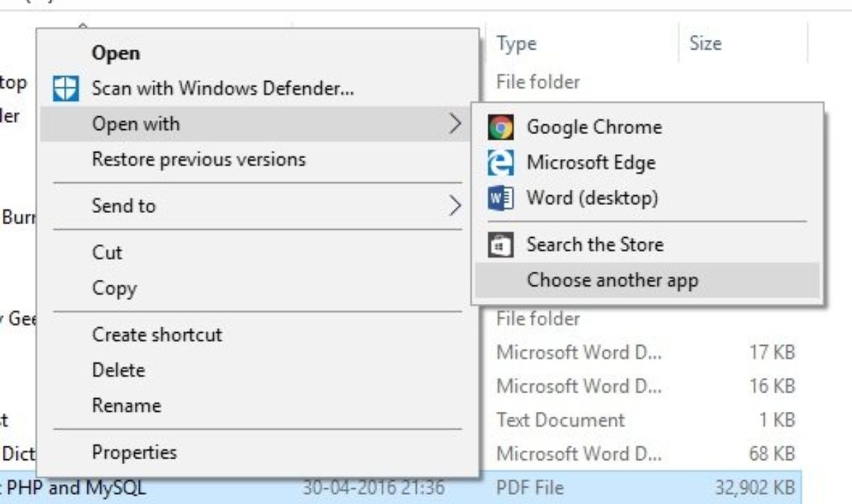Select Cut from the context menu
Viewport: 852px width, 504px height.
coord(107,253)
